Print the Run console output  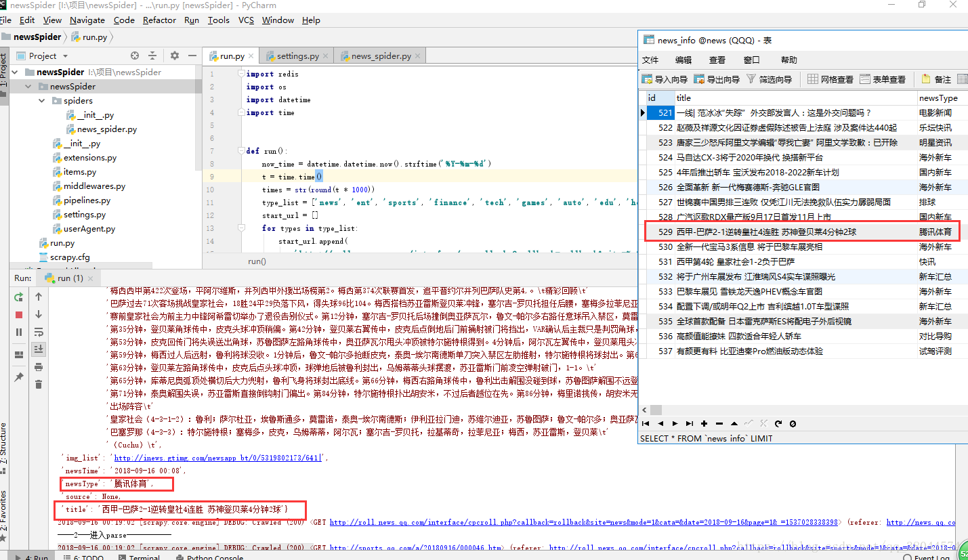[39, 366]
